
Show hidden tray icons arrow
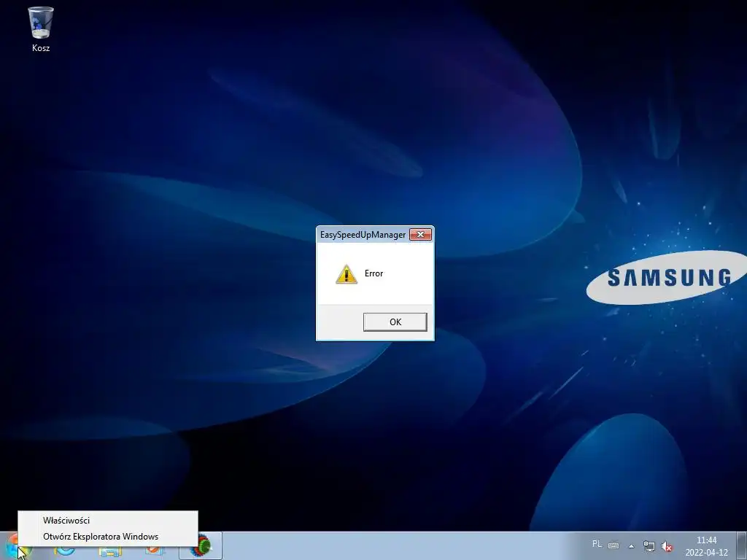coord(631,546)
